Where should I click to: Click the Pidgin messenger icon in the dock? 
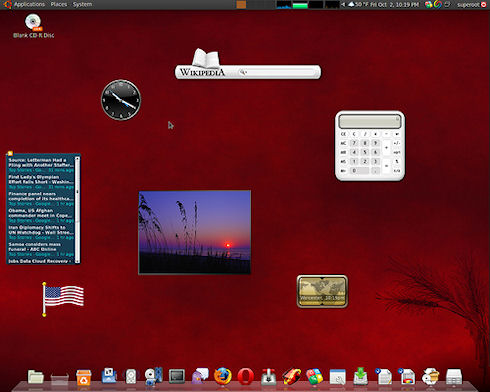pos(200,376)
